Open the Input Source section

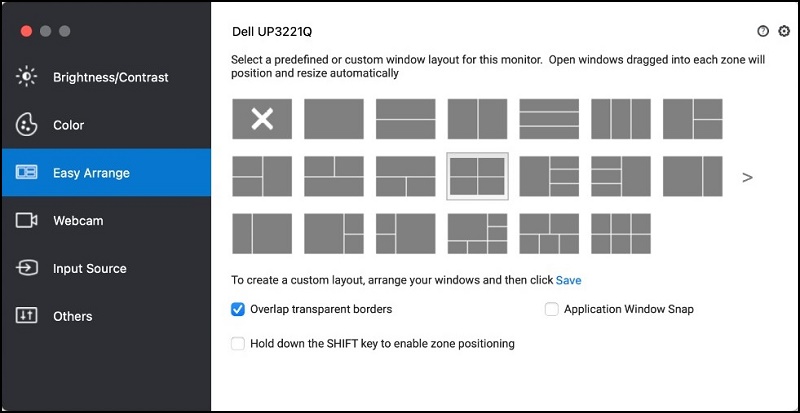coord(90,268)
